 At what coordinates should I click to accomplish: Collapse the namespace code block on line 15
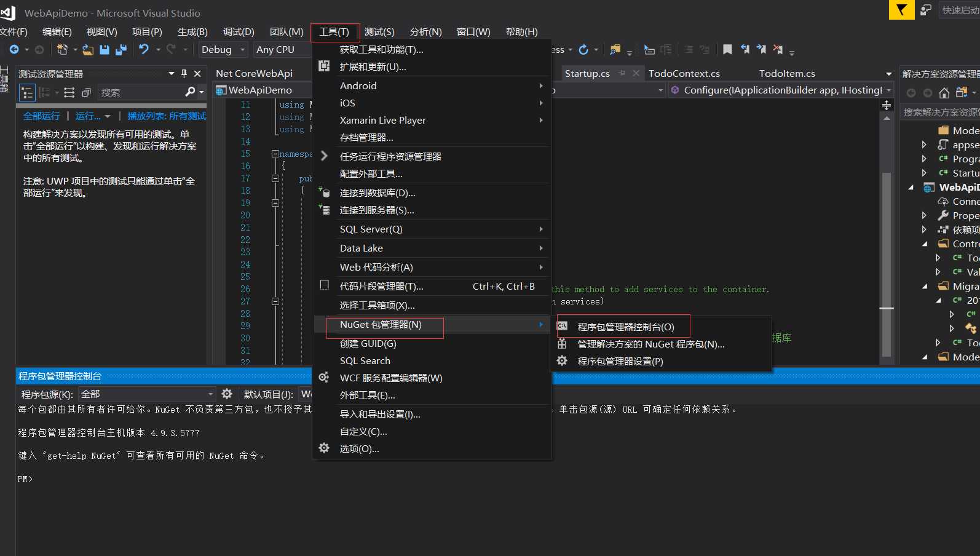pos(275,154)
